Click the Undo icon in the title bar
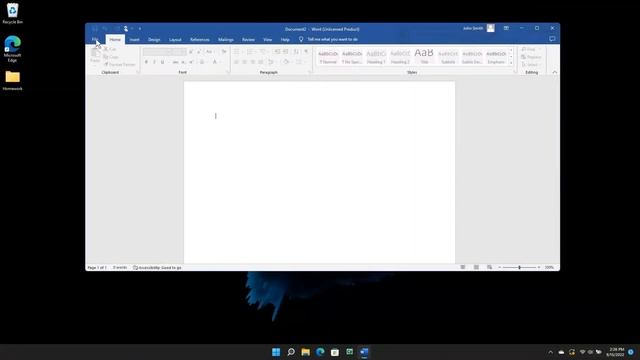 105,29
